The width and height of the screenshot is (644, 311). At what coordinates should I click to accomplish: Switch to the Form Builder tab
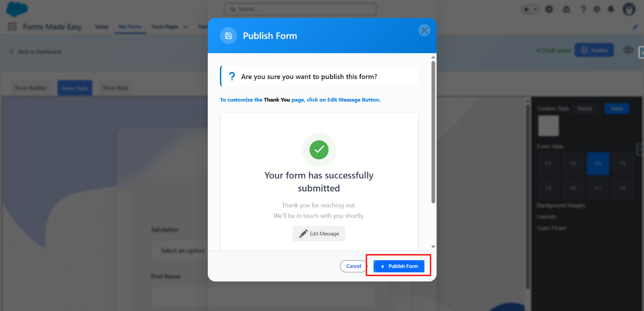point(31,88)
